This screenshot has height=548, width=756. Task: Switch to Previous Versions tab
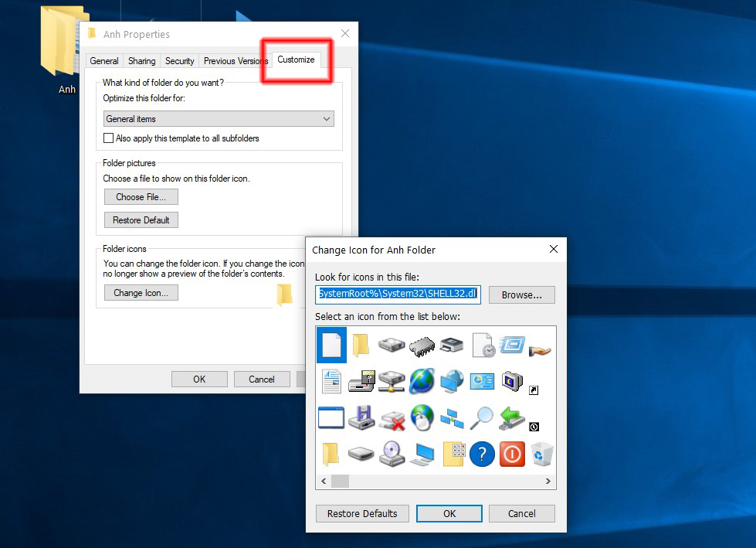click(x=236, y=61)
